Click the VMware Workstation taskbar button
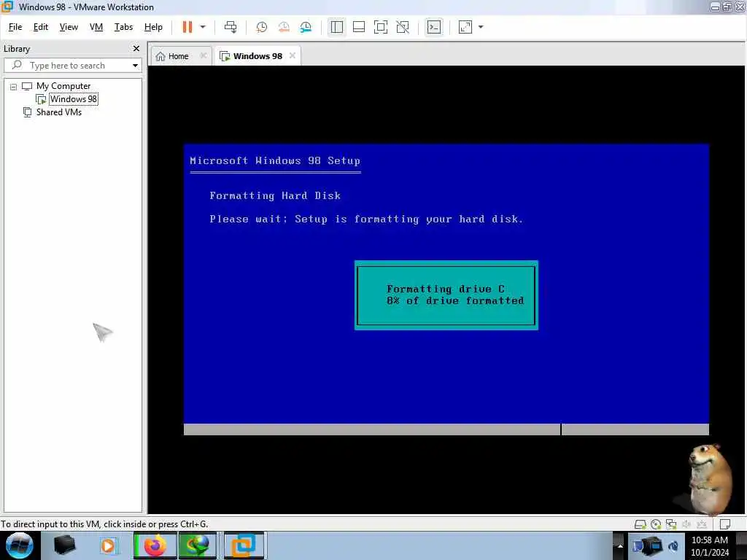The height and width of the screenshot is (560, 747). (x=244, y=545)
